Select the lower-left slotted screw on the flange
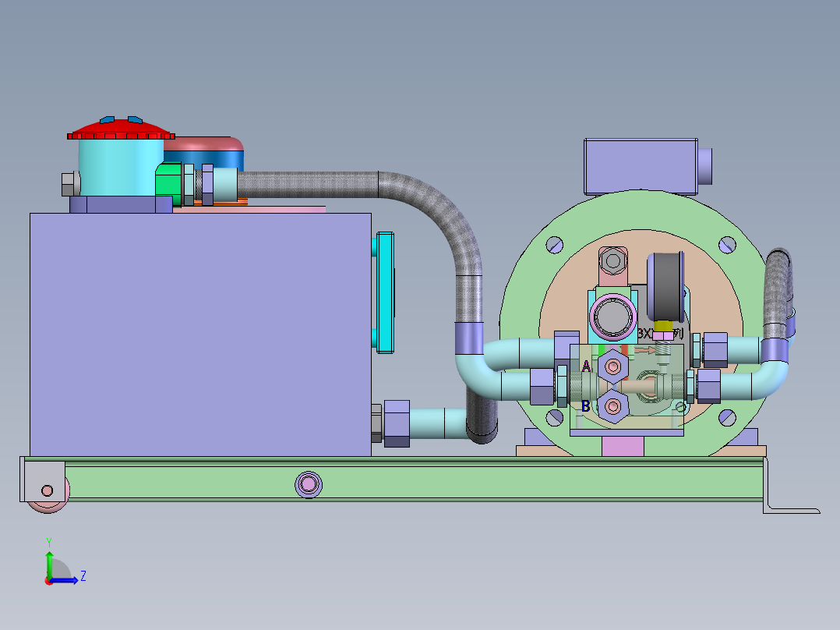 555,417
